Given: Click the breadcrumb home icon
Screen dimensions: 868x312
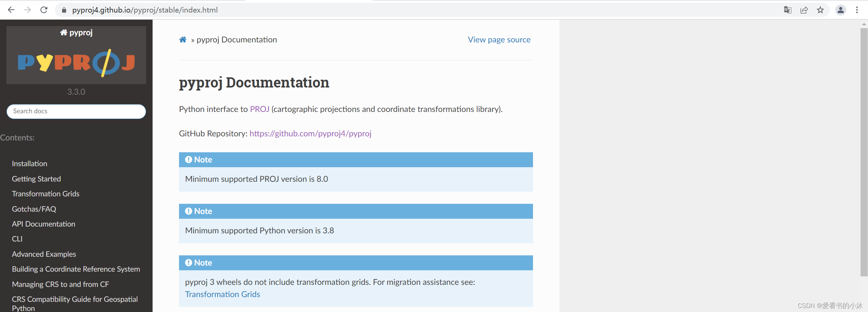Looking at the screenshot, I should 183,40.
